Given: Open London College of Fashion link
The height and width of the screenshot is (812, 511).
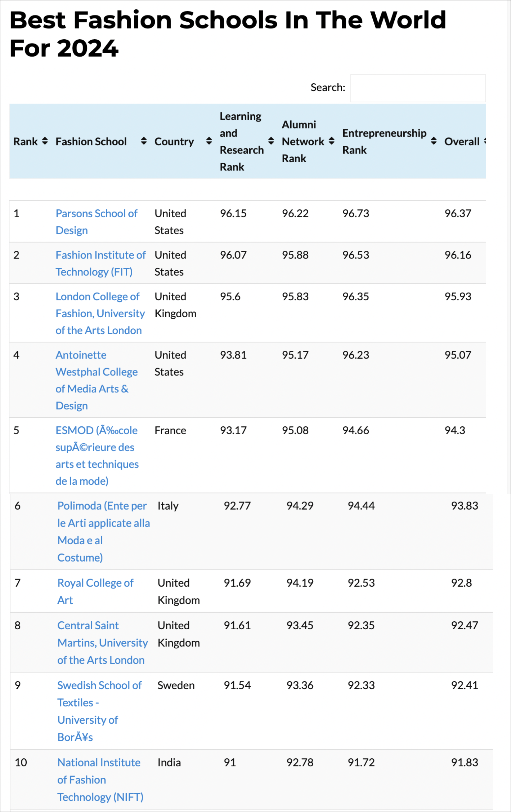Looking at the screenshot, I should pos(100,313).
